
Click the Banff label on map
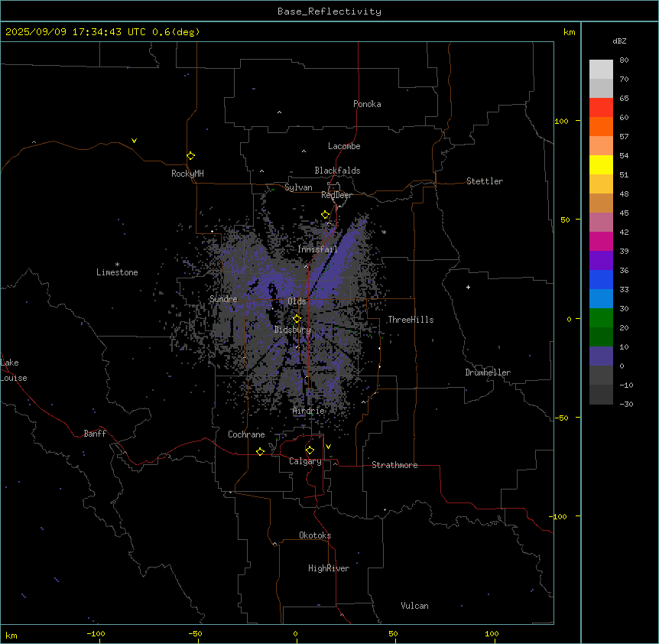click(x=95, y=434)
